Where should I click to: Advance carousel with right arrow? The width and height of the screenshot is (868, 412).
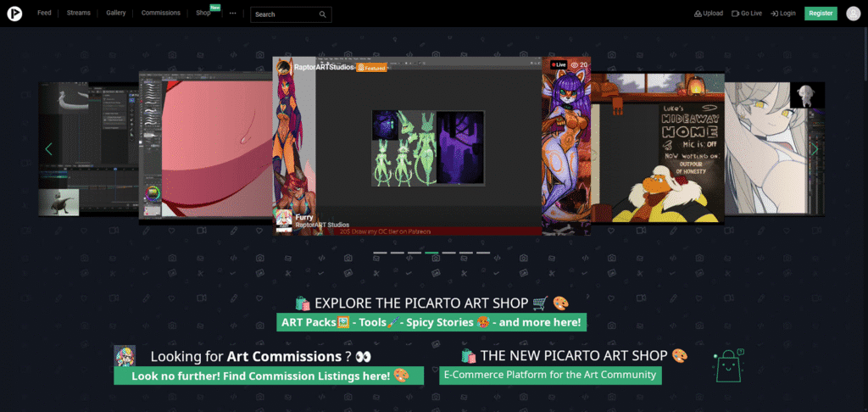click(x=815, y=149)
